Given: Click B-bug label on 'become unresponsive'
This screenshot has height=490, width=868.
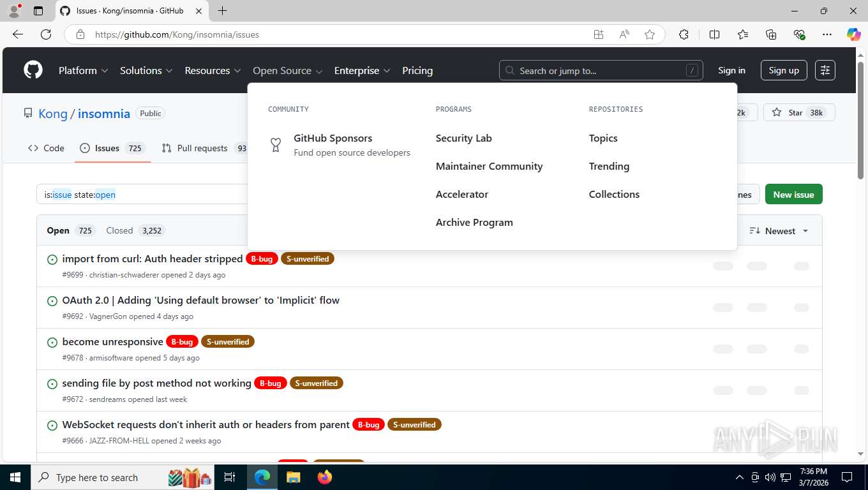Looking at the screenshot, I should 182,342.
